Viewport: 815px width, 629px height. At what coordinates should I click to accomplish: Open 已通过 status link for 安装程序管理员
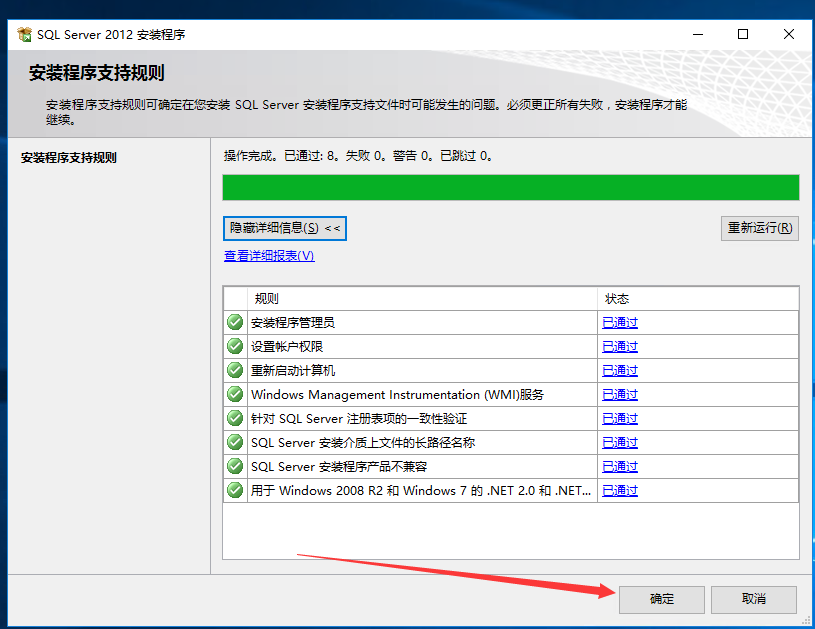[620, 322]
